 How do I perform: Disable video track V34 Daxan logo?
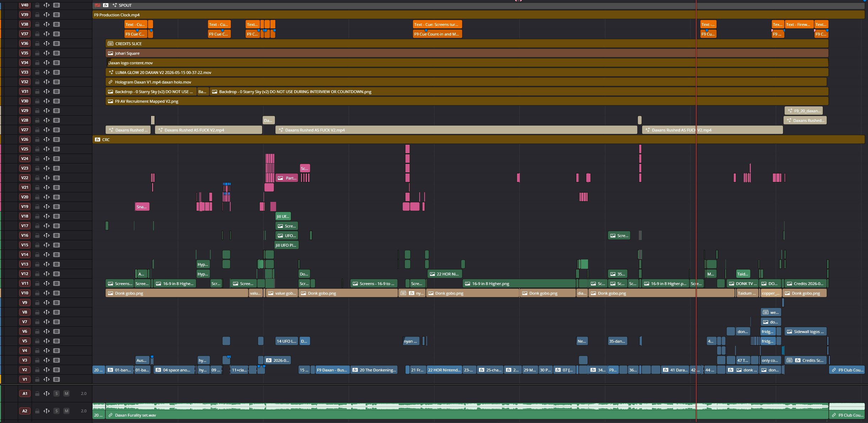pyautogui.click(x=56, y=63)
